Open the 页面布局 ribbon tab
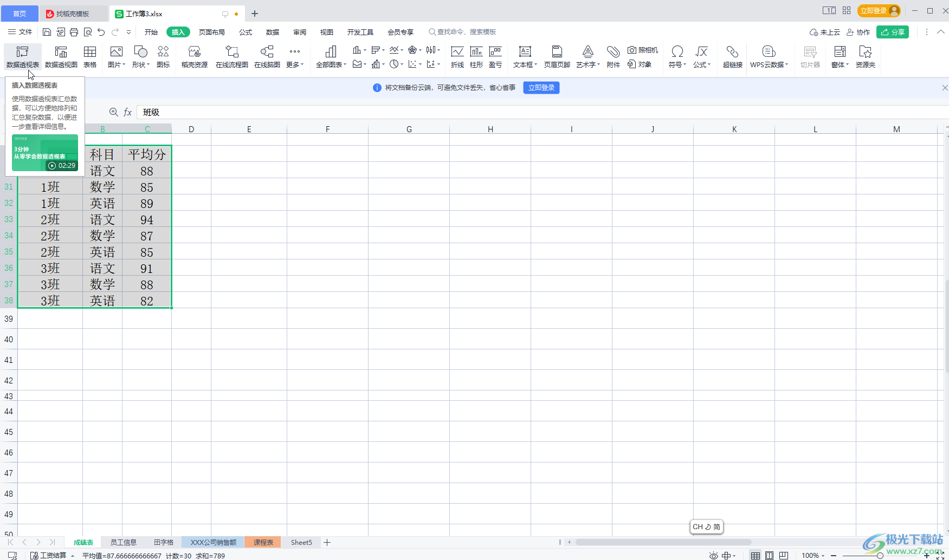The image size is (949, 560). pyautogui.click(x=211, y=32)
